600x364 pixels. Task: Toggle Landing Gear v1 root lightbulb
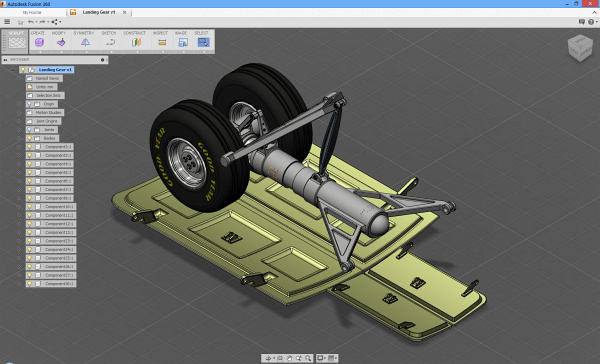tap(23, 70)
